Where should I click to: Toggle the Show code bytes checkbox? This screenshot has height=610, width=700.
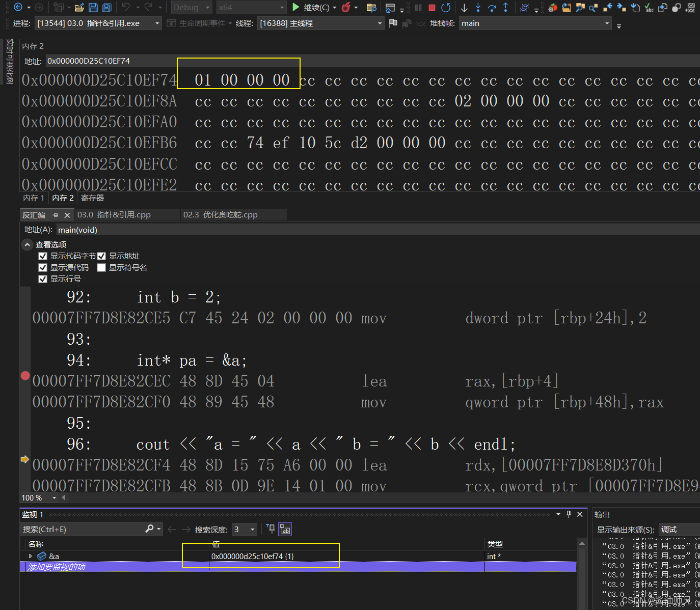point(43,256)
